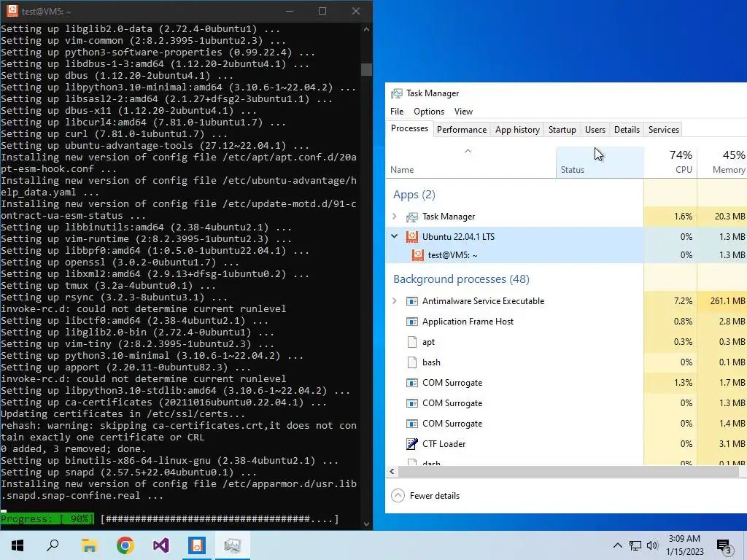
Task: Open File Explorer from the taskbar
Action: [x=89, y=545]
